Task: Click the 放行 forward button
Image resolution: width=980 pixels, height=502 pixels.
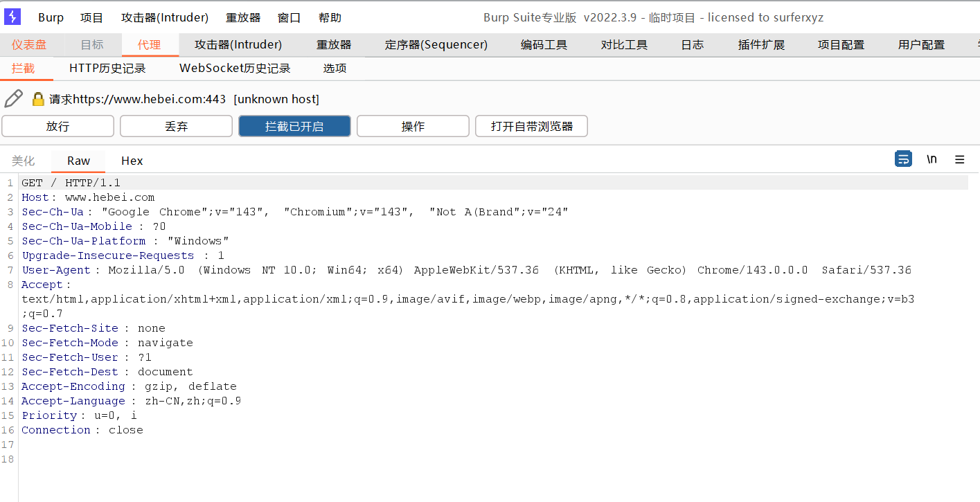Action: pyautogui.click(x=58, y=126)
